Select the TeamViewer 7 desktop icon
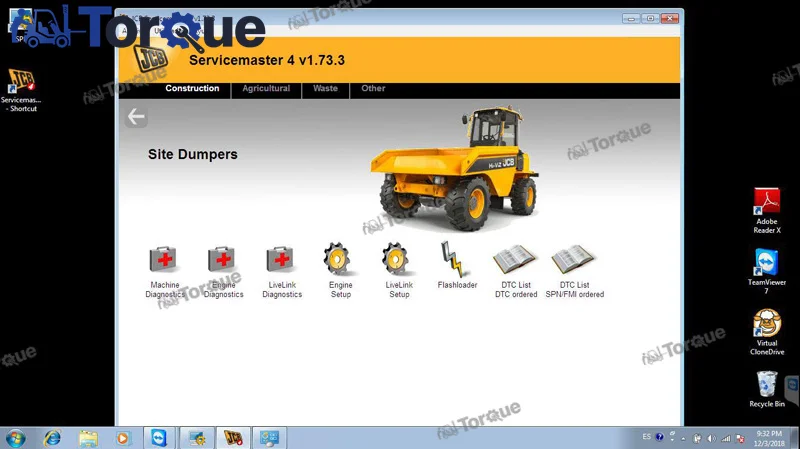 click(766, 271)
